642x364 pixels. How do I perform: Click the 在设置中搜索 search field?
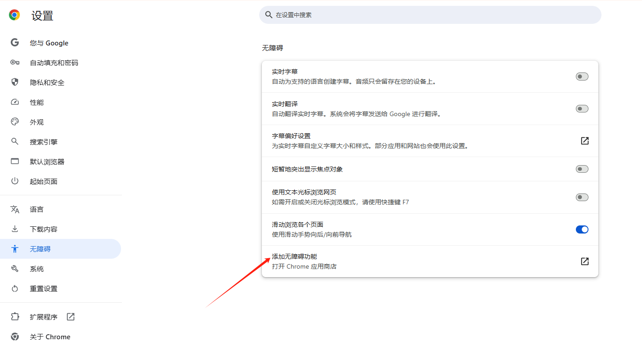tap(430, 15)
